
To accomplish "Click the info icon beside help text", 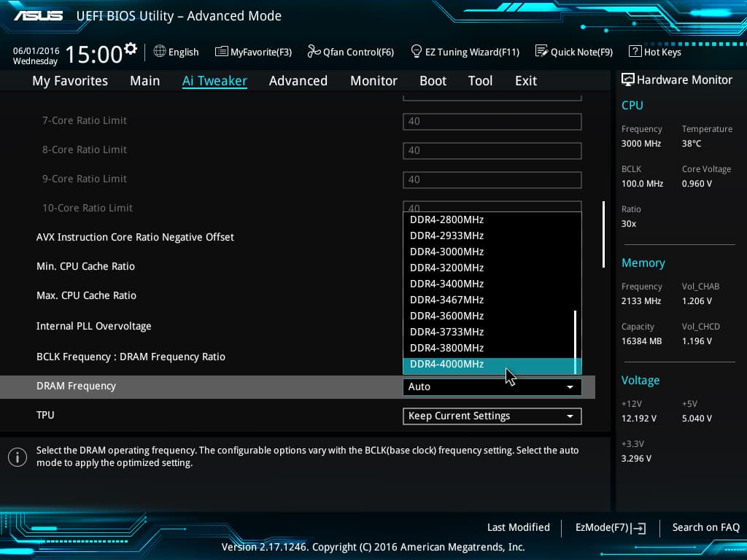I will (18, 457).
